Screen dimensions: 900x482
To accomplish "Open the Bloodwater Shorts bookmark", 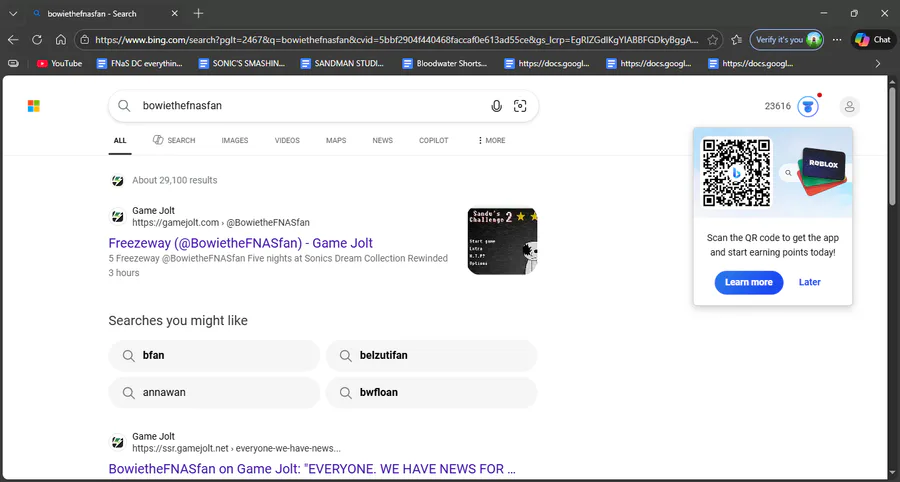I will (445, 64).
